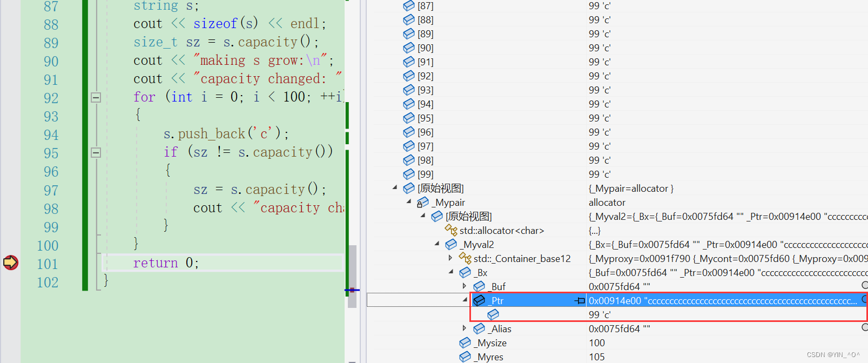This screenshot has height=363, width=868.
Task: Click the cube icon of element [99]
Action: coord(409,174)
